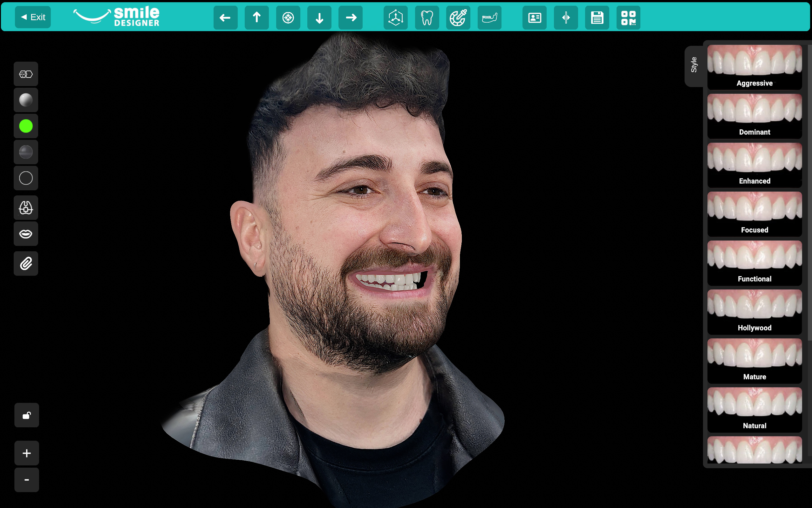Select the light grey shaded sphere
This screenshot has height=508, width=812.
point(26,100)
